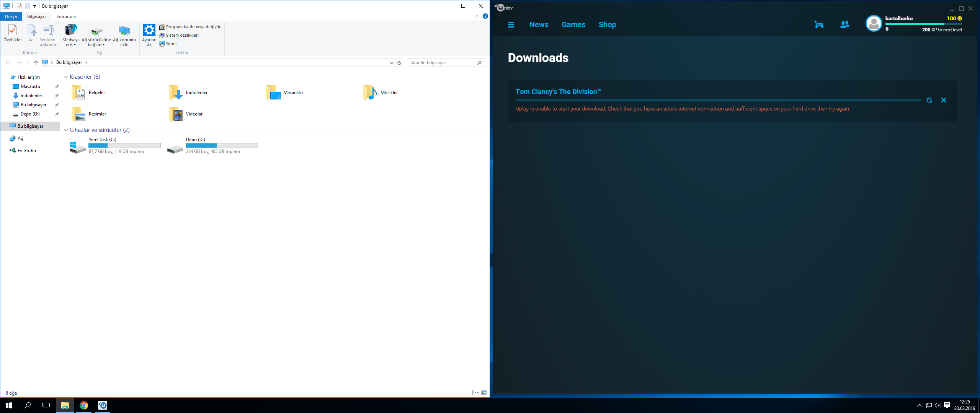Viewport: 980px width, 413px height.
Task: Open the recent locations dropdown arrow
Action: pyautogui.click(x=28, y=63)
